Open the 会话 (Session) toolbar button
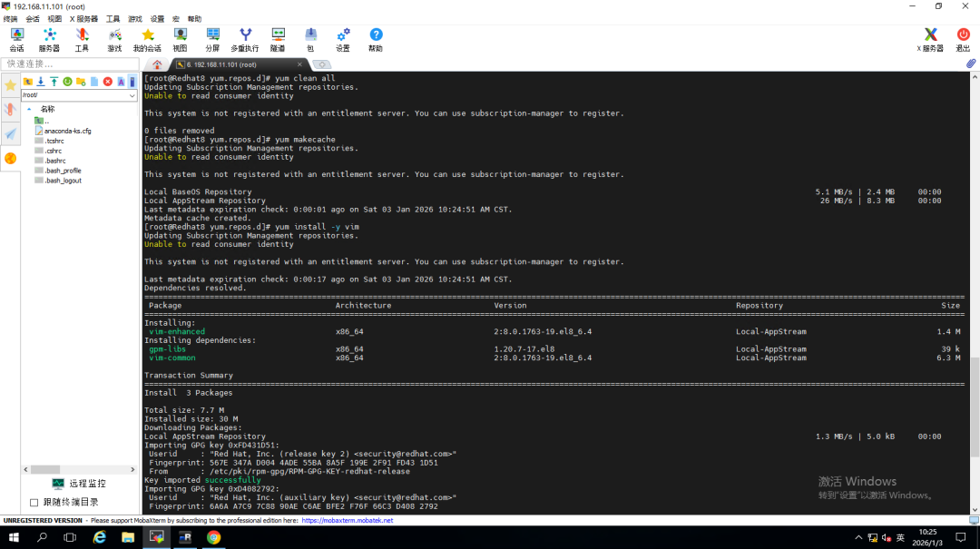Screen dimensions: 980x549 coord(17,39)
